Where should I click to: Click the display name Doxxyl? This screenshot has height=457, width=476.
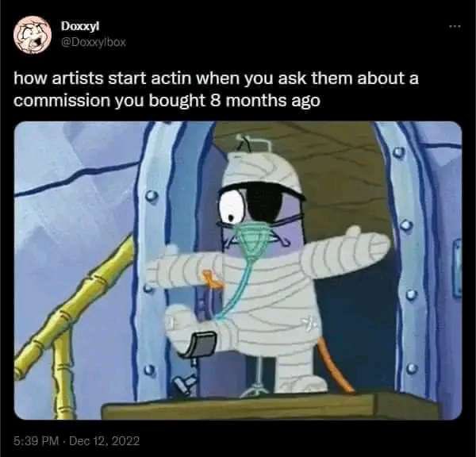pos(80,26)
